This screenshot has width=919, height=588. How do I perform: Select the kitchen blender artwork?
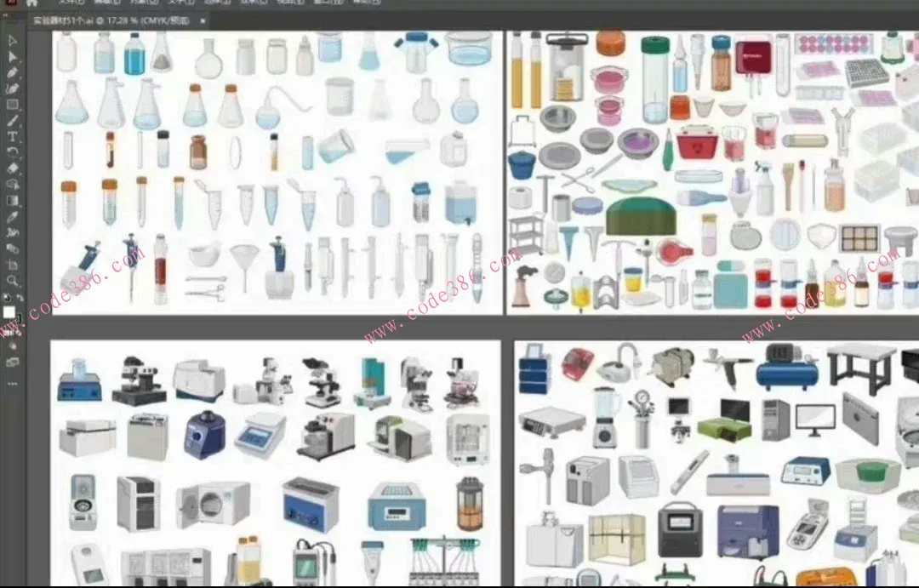(x=606, y=417)
